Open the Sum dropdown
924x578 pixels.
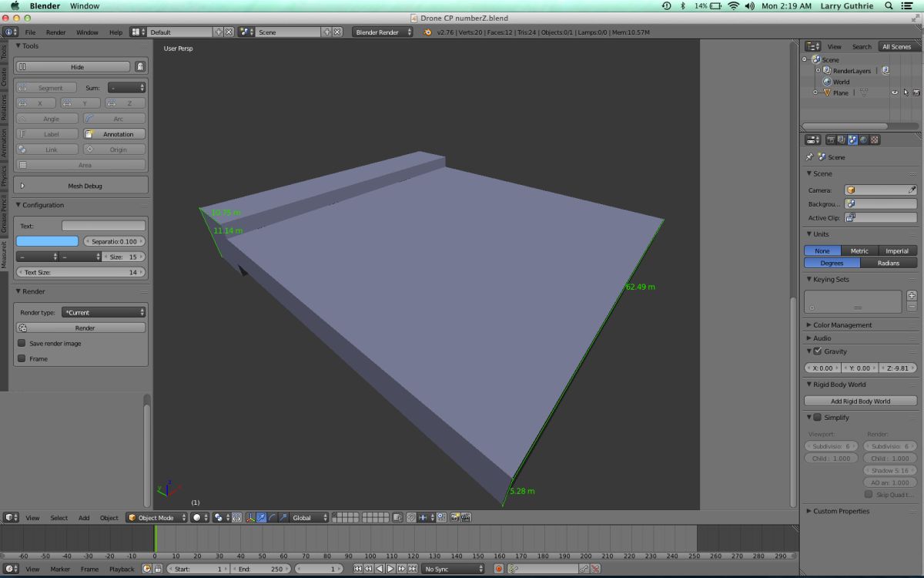coord(126,88)
